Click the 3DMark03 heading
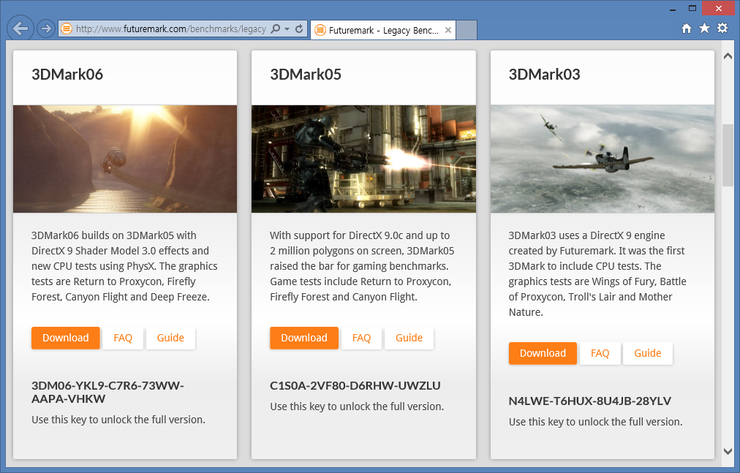Viewport: 740px width, 473px height. tap(544, 74)
